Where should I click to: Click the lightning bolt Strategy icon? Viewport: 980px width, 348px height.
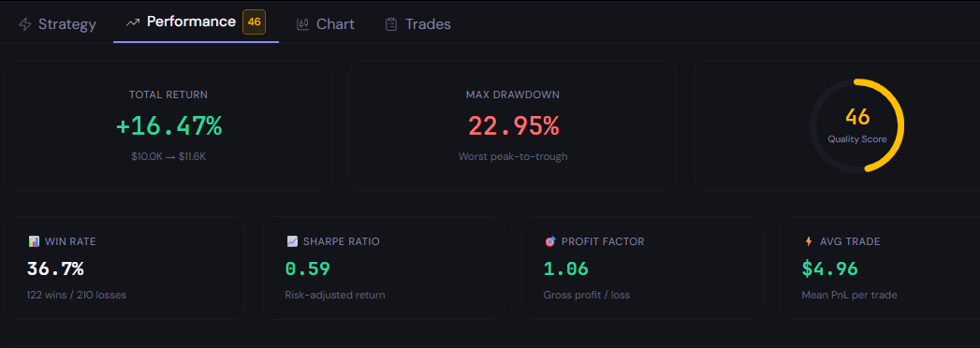[x=25, y=24]
